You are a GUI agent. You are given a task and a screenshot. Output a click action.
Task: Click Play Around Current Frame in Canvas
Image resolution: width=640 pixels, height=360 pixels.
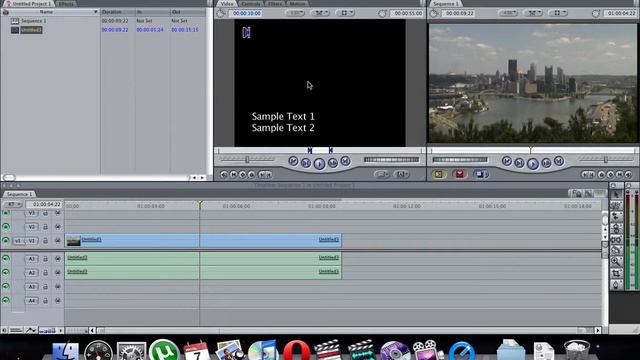click(x=546, y=163)
